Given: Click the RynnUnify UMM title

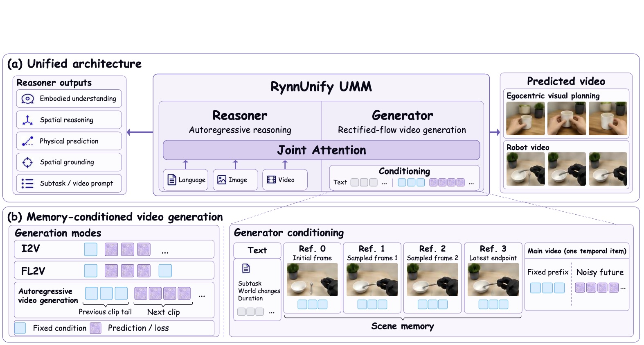Looking at the screenshot, I should click(321, 87).
